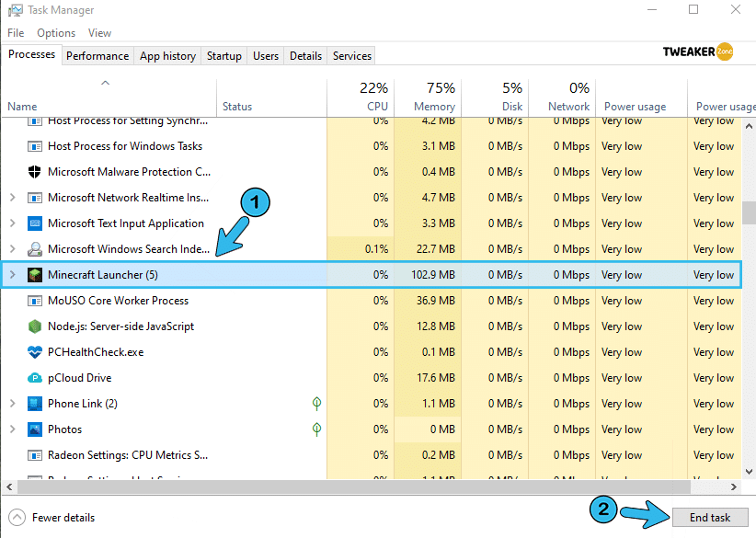
Task: Click the horizontal scrollbar thumb
Action: click(354, 486)
